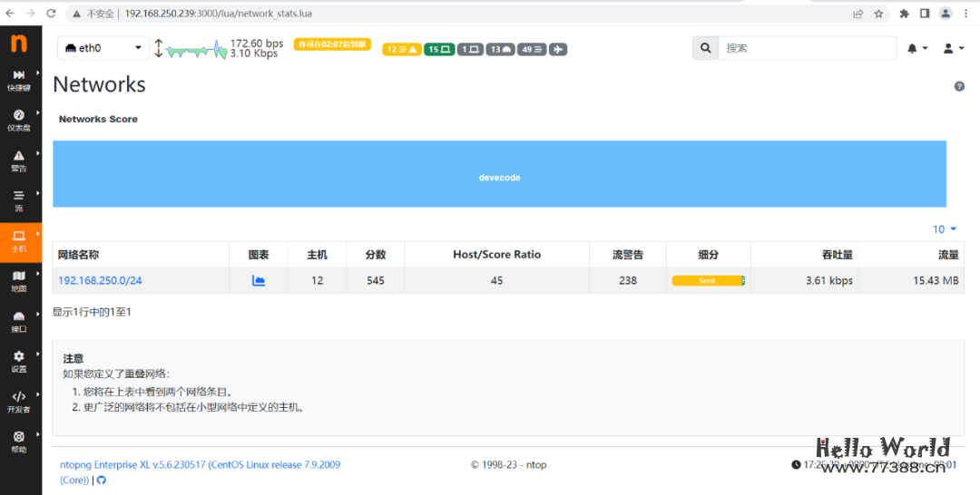Open the 仪表盘 dashboard sidebar menu
Image resolution: width=980 pixels, height=495 pixels.
(21, 121)
